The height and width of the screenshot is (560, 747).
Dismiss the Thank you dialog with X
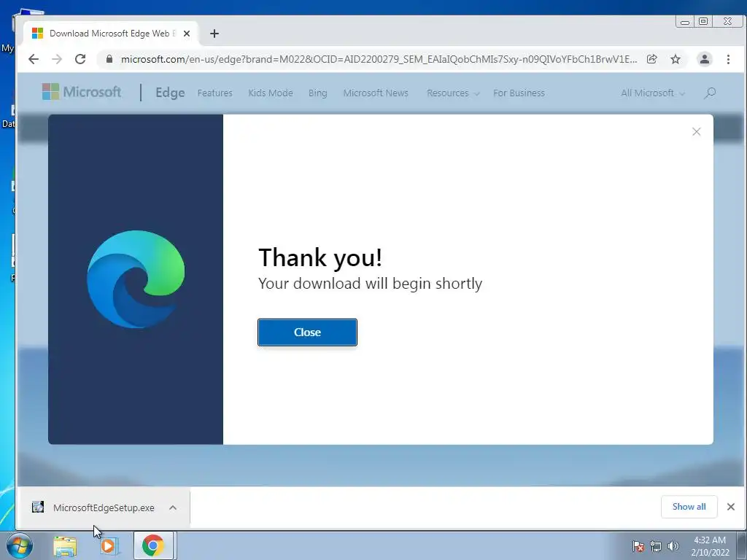(697, 131)
